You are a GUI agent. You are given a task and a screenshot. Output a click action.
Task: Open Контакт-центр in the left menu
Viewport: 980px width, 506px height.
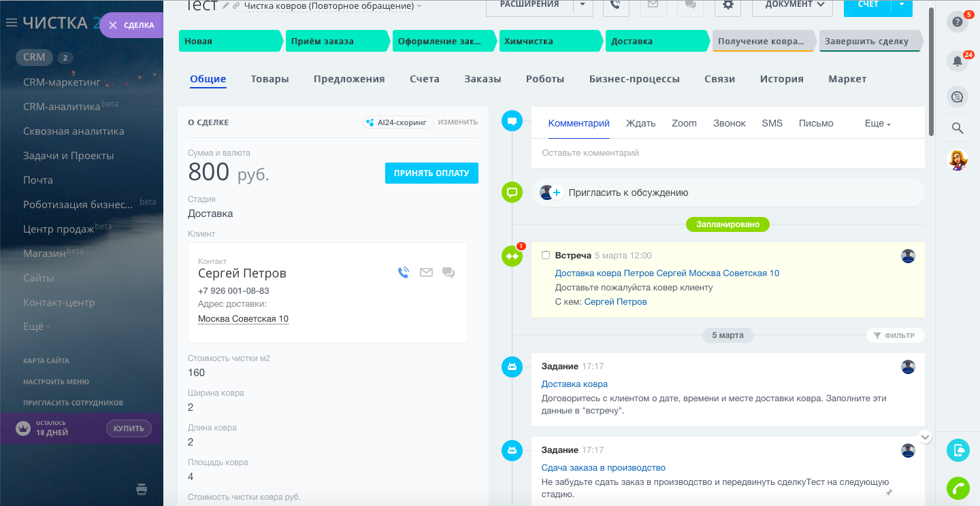59,303
